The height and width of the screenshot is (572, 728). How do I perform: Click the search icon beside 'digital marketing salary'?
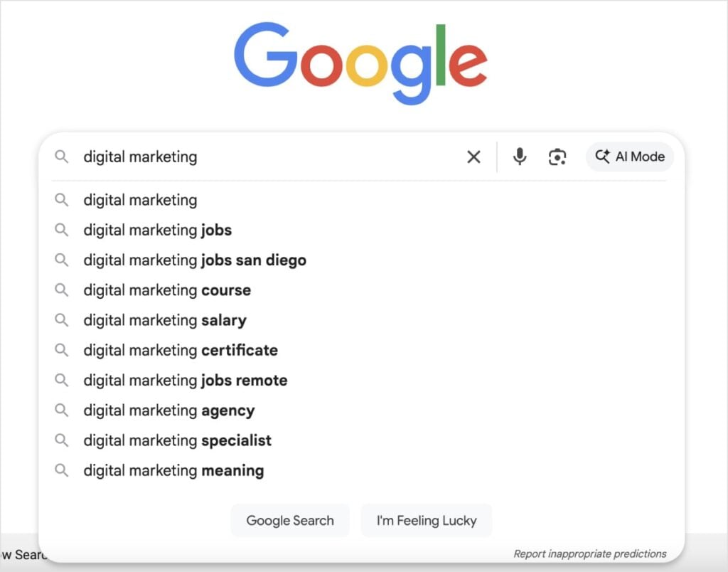click(62, 320)
